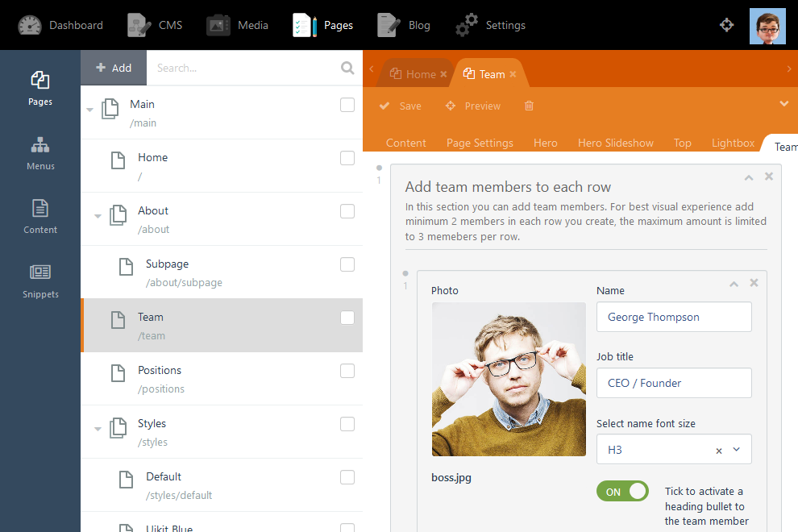Switch to the Top tab
The width and height of the screenshot is (798, 532).
tap(683, 143)
